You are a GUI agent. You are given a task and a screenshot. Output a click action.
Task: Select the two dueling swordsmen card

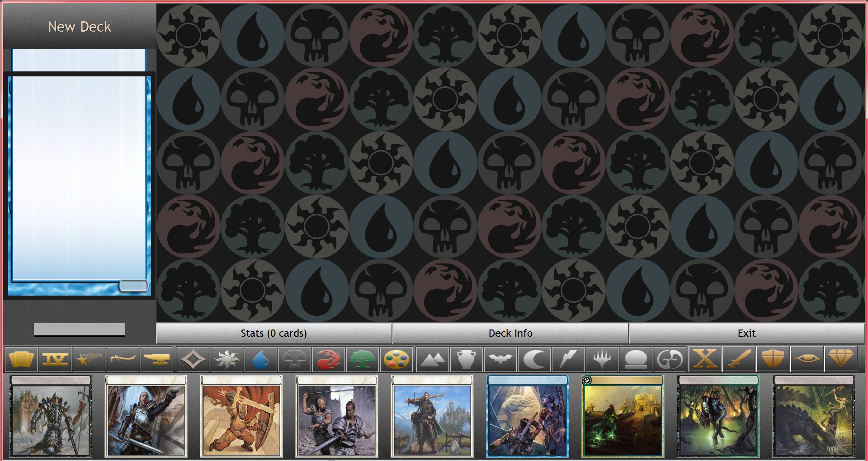click(x=337, y=416)
